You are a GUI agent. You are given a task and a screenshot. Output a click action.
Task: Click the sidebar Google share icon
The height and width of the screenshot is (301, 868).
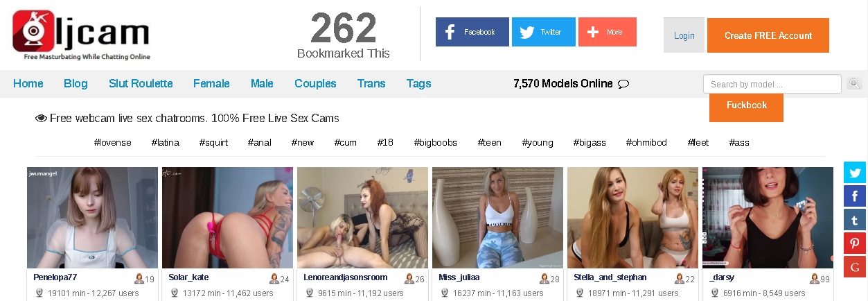click(855, 267)
